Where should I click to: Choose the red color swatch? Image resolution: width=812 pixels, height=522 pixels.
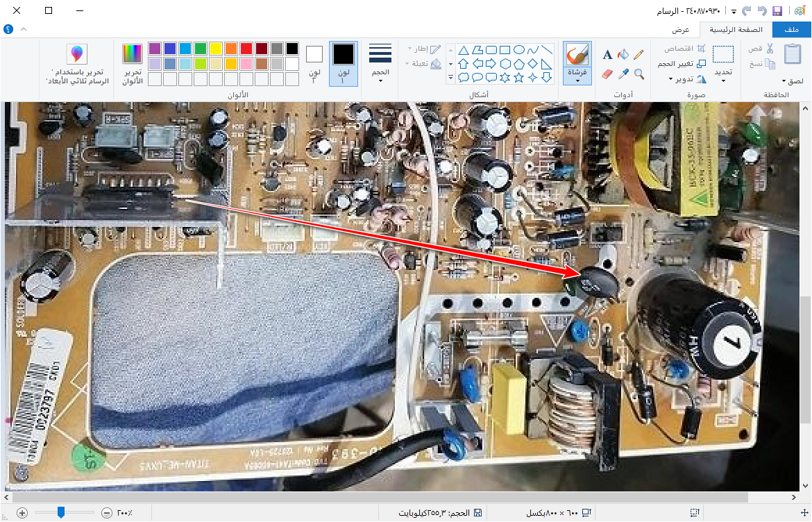[x=246, y=49]
